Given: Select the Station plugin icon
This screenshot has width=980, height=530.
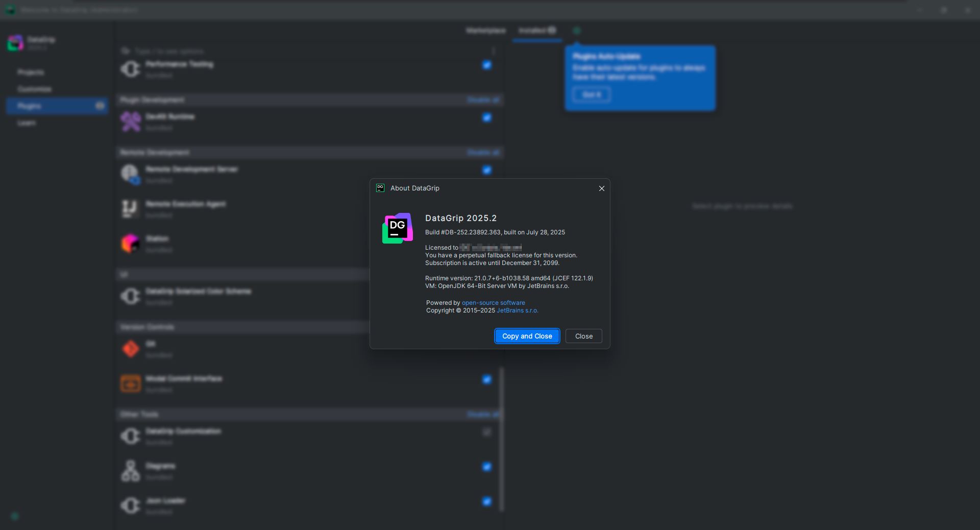Looking at the screenshot, I should 131,244.
